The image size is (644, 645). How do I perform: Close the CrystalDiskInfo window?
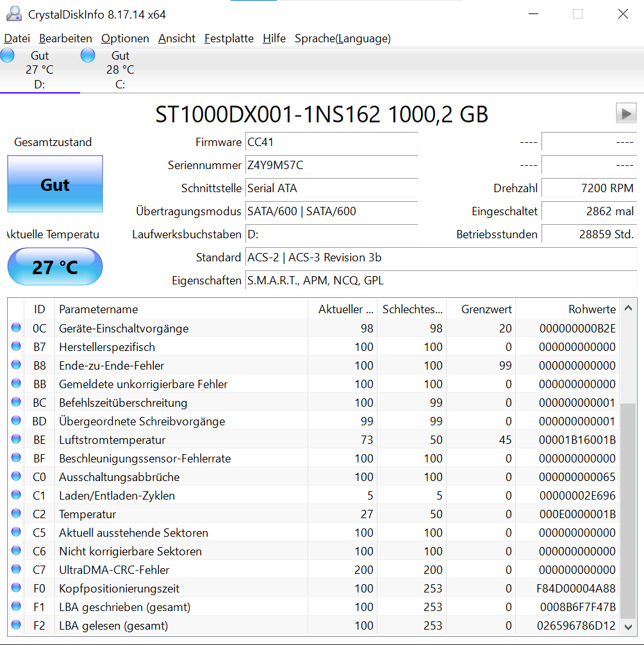click(x=623, y=14)
